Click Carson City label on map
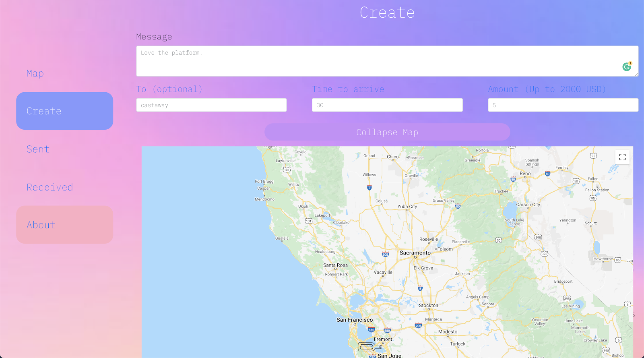This screenshot has height=358, width=644. (528, 205)
